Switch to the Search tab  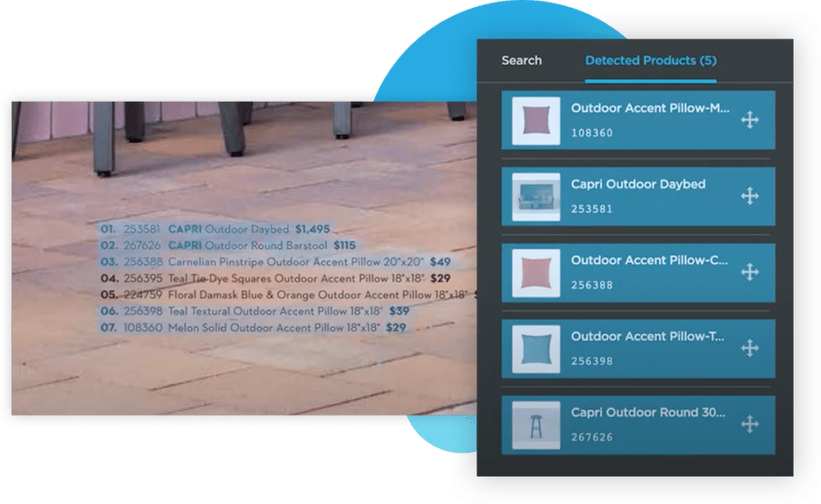coord(521,61)
